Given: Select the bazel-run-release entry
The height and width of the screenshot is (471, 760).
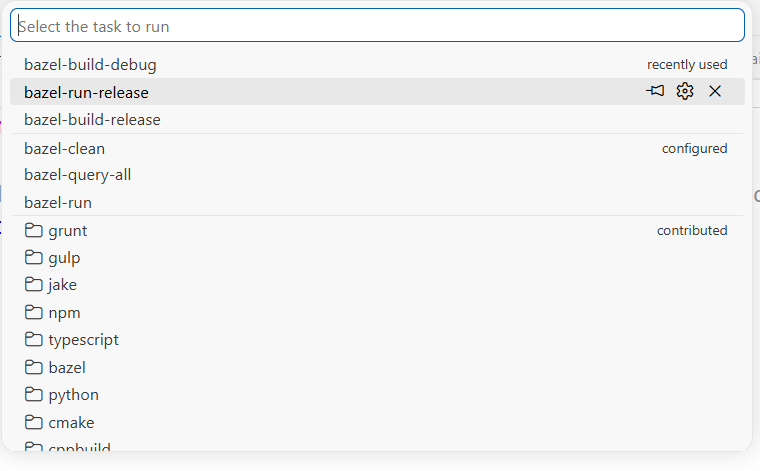Looking at the screenshot, I should pos(377,92).
